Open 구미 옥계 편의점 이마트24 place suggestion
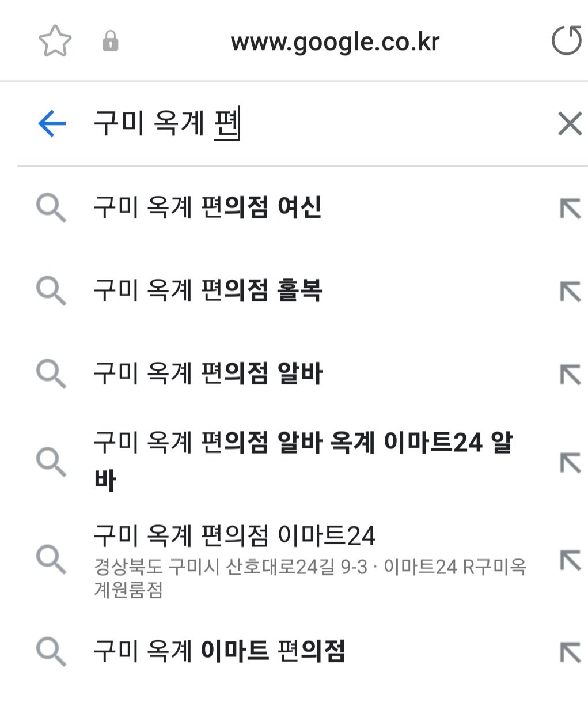The width and height of the screenshot is (588, 717). click(x=234, y=537)
